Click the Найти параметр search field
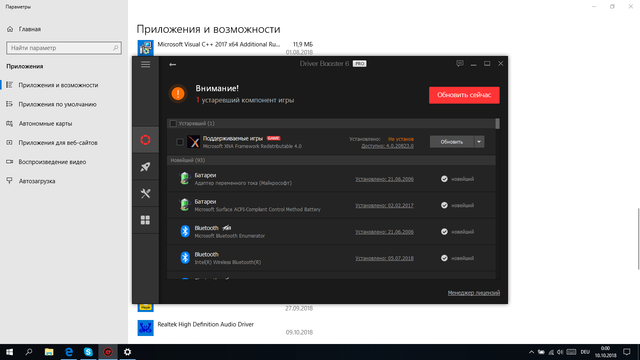Viewport: 640px width, 360px height. [x=64, y=48]
